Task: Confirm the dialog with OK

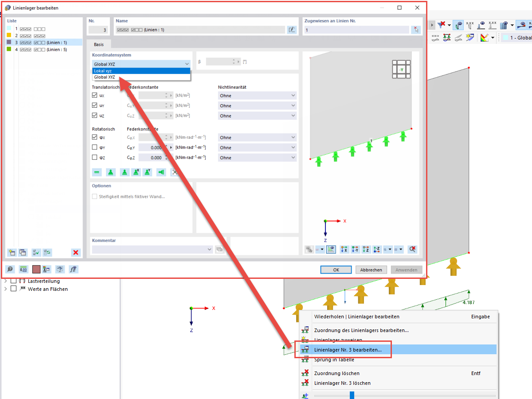Action: tap(336, 270)
